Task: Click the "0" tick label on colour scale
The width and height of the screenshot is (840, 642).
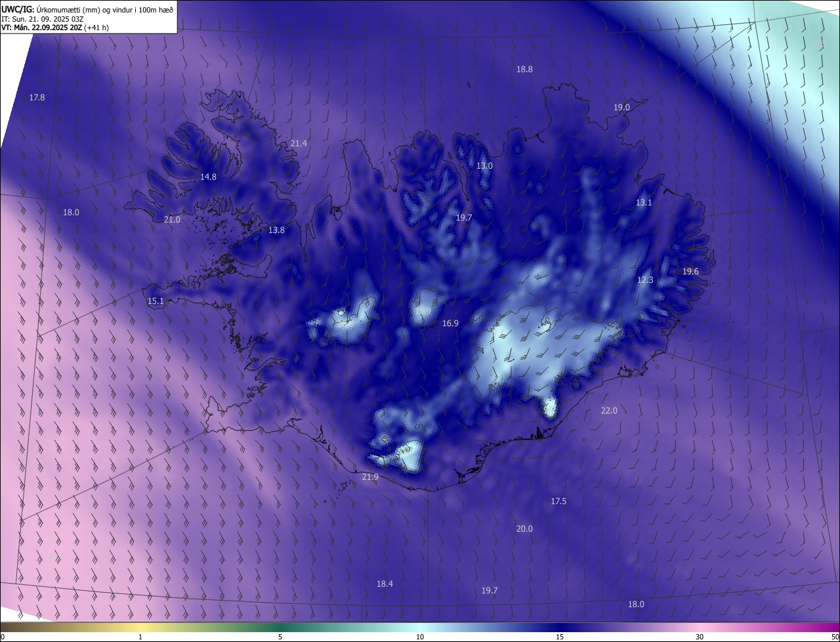Action: pyautogui.click(x=2, y=637)
